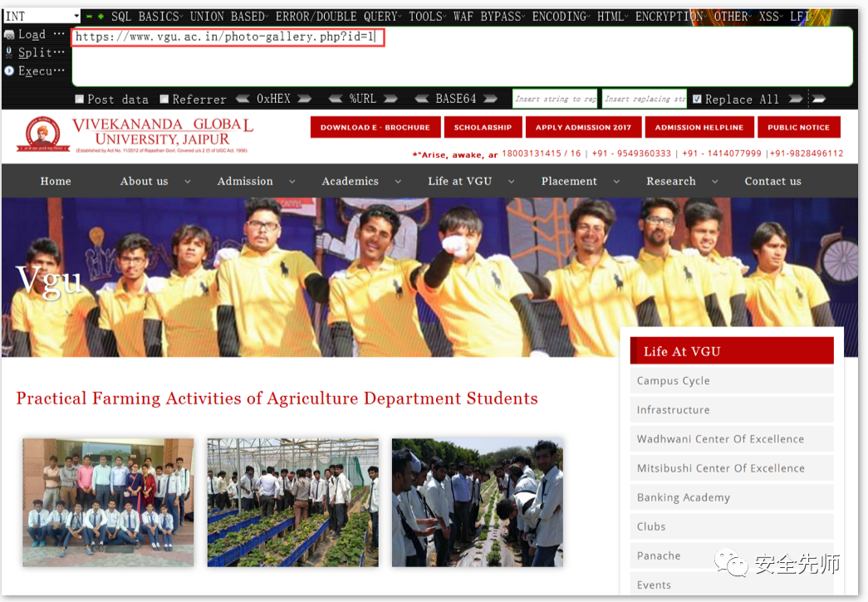Screen dimensions: 868x602
Task: Uncheck the Replace All checkbox
Action: click(697, 99)
